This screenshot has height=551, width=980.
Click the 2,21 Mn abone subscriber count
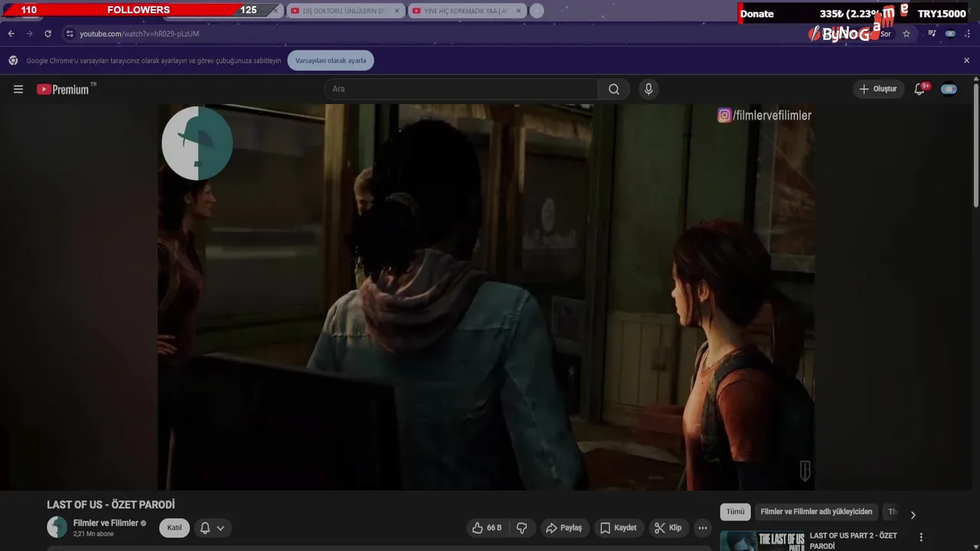click(93, 534)
